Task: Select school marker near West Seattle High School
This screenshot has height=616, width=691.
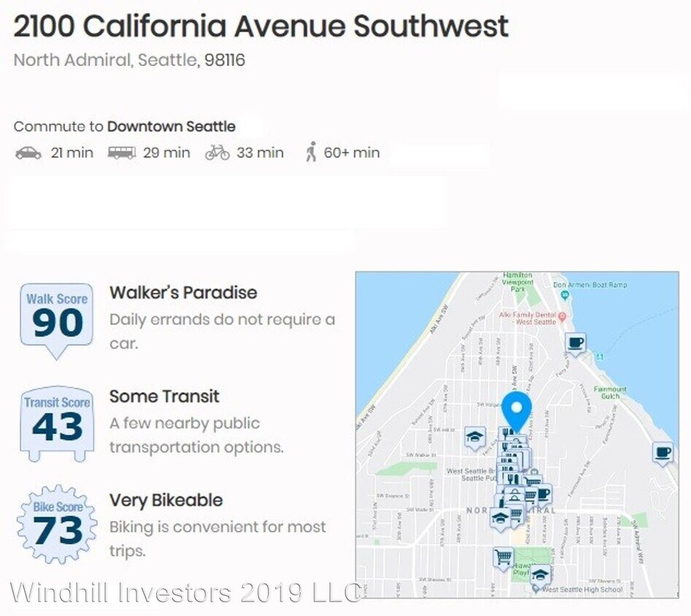Action: [x=540, y=574]
